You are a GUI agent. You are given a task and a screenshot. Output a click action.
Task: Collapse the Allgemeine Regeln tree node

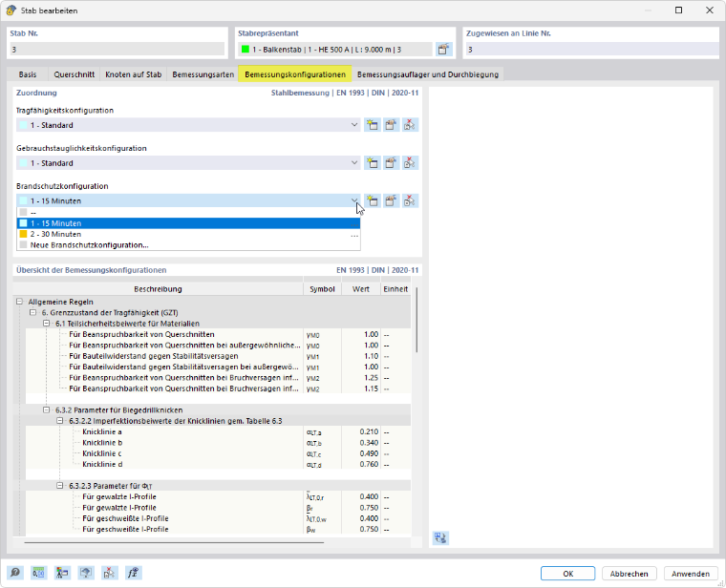(x=19, y=302)
